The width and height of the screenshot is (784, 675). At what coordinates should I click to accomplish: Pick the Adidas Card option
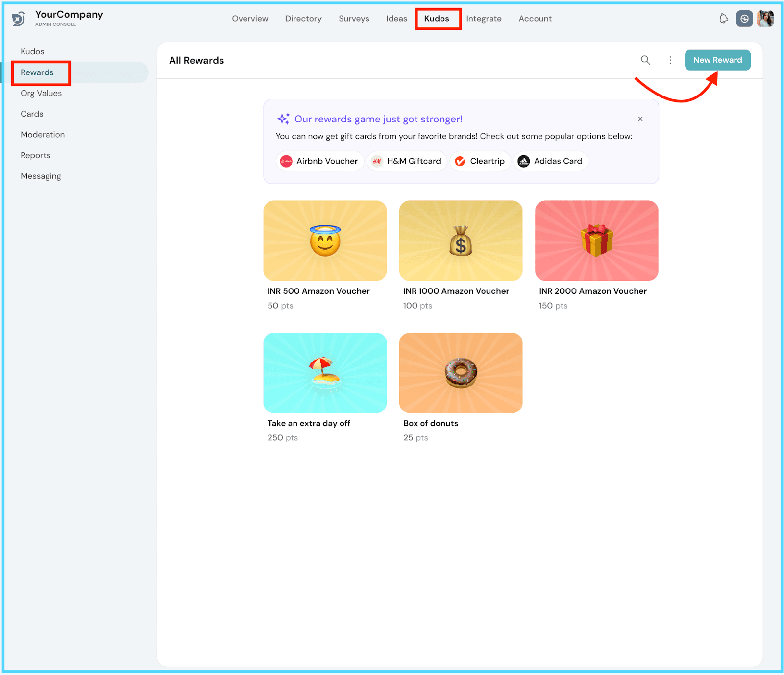pos(551,161)
